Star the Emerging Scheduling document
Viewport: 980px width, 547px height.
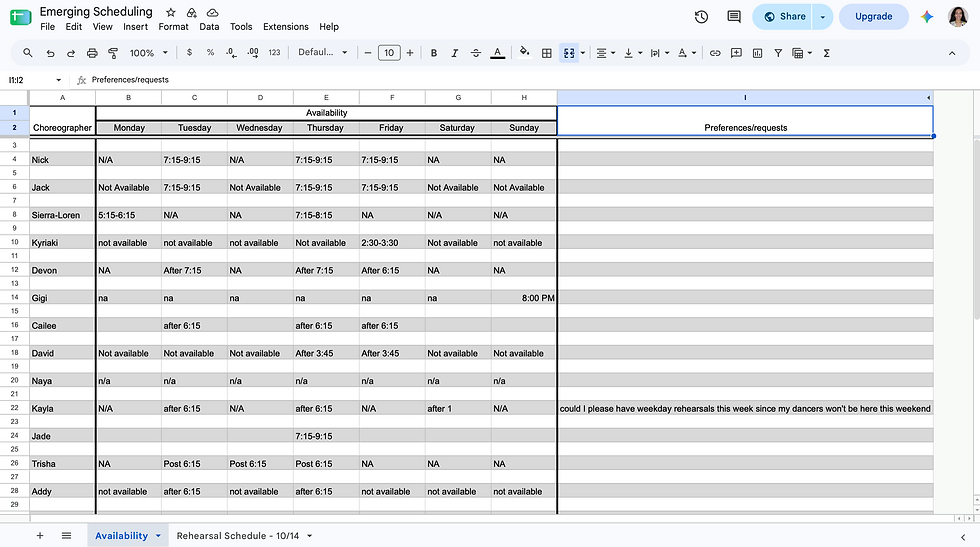(171, 13)
